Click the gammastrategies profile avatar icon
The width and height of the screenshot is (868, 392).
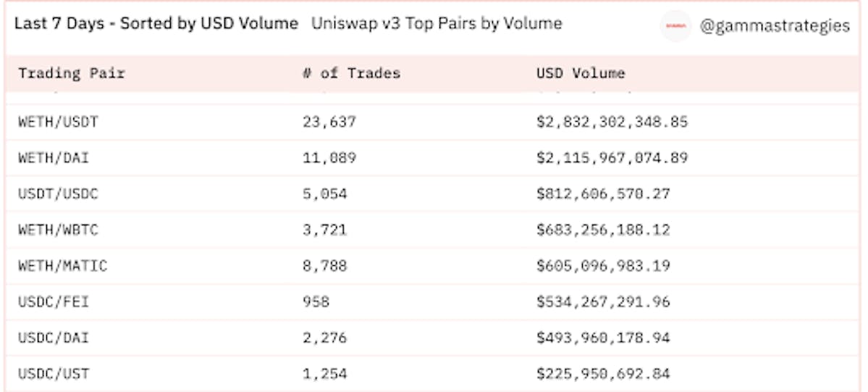coord(676,25)
